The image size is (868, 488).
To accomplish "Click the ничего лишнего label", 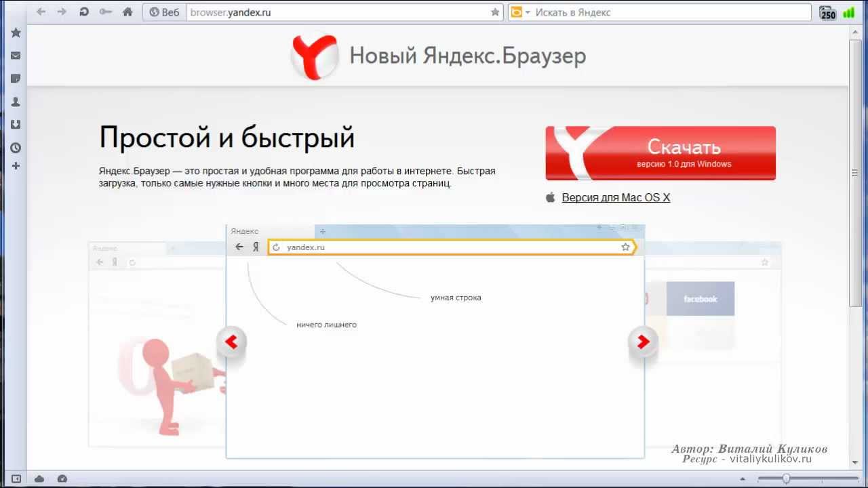I will point(326,325).
